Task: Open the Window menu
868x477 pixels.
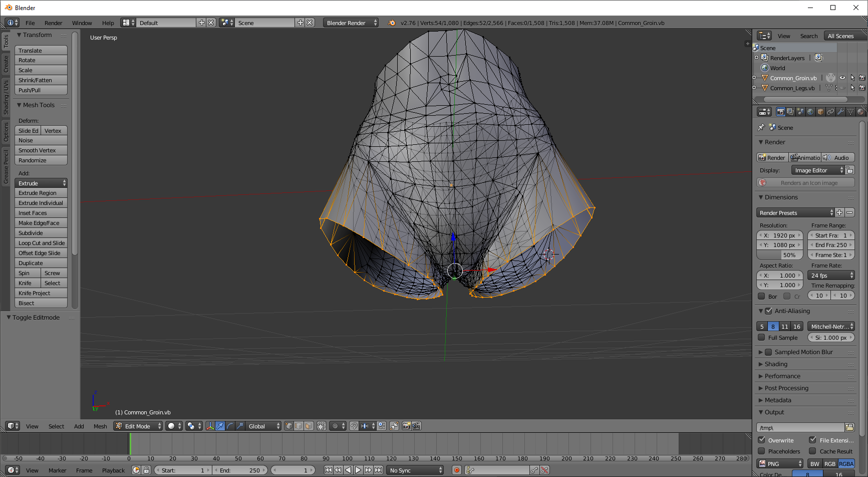Action: point(82,23)
